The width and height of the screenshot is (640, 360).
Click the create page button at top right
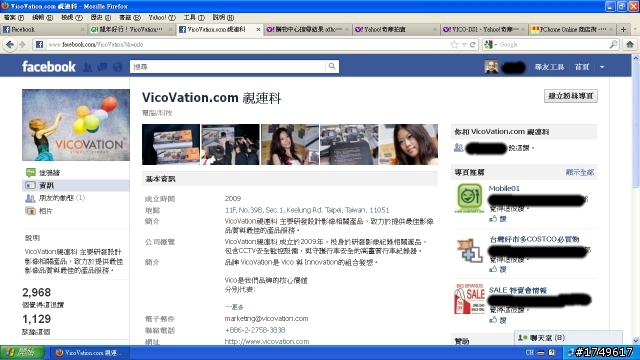571,96
